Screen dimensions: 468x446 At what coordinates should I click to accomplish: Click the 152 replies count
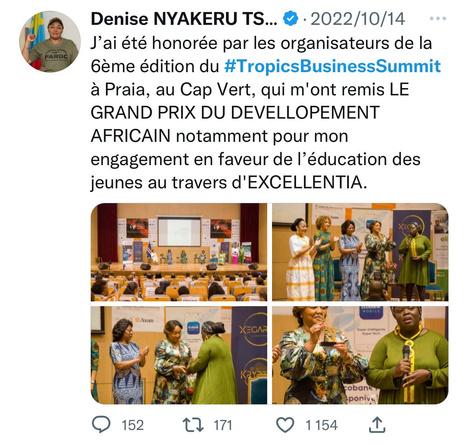tap(133, 425)
